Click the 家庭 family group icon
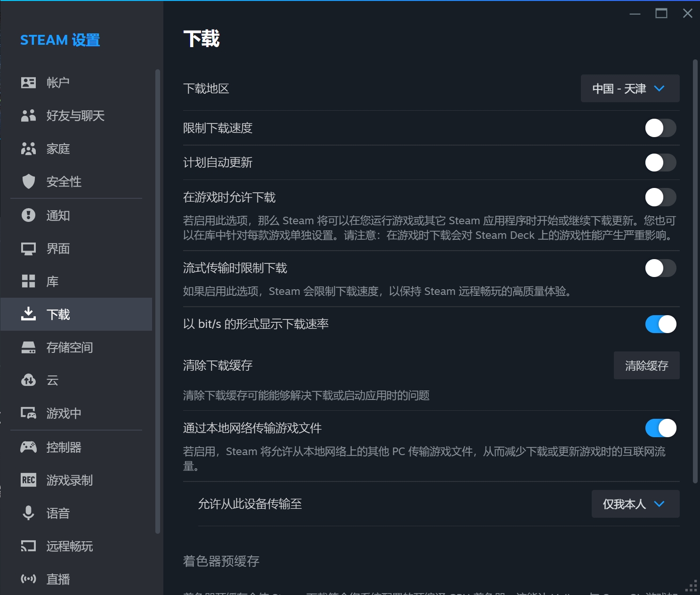 [x=28, y=149]
